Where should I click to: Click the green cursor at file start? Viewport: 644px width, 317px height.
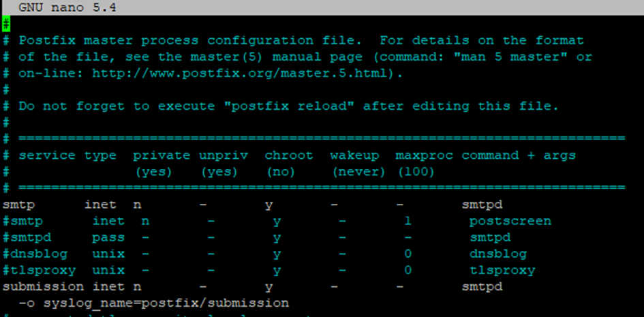coord(6,24)
